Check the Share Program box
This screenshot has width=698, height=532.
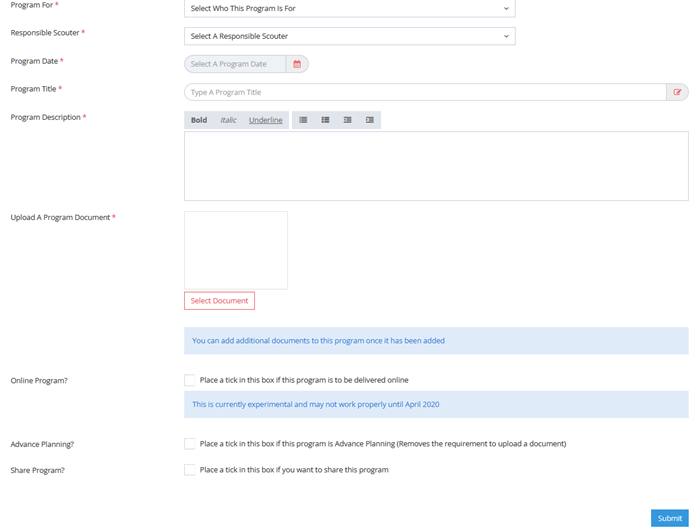coord(190,470)
